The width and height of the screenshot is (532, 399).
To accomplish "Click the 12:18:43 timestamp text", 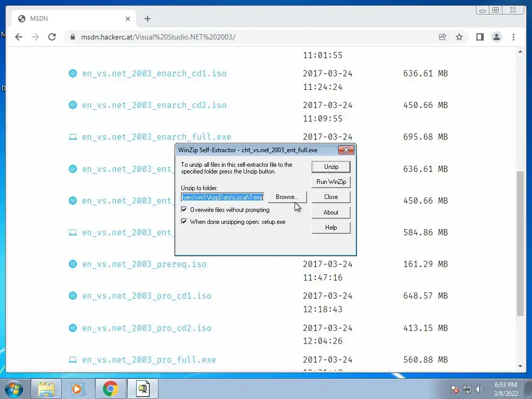I will [x=323, y=310].
